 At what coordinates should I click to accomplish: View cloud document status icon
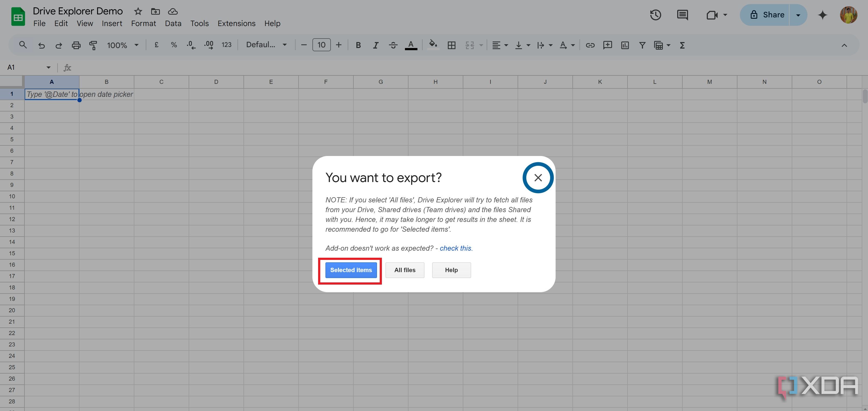173,11
